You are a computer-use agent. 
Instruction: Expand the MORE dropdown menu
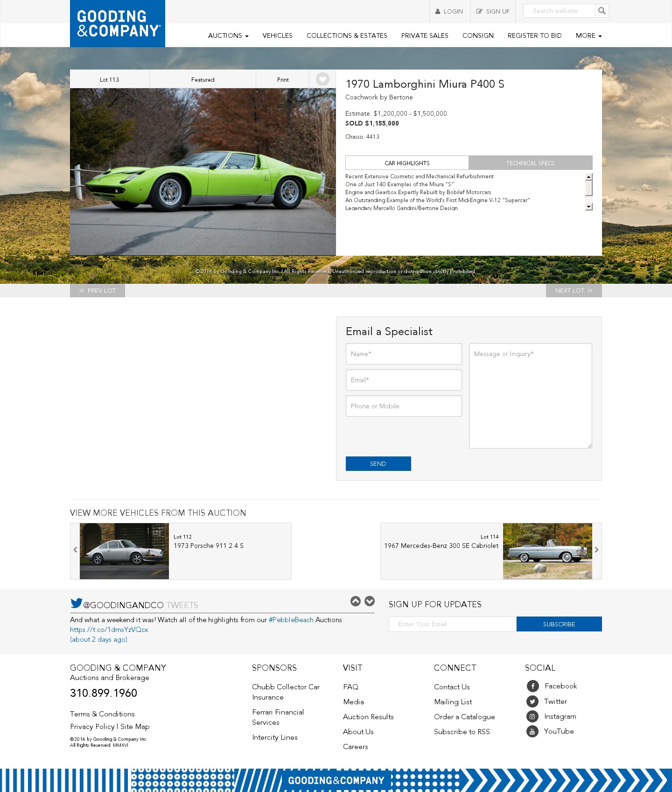click(x=588, y=35)
